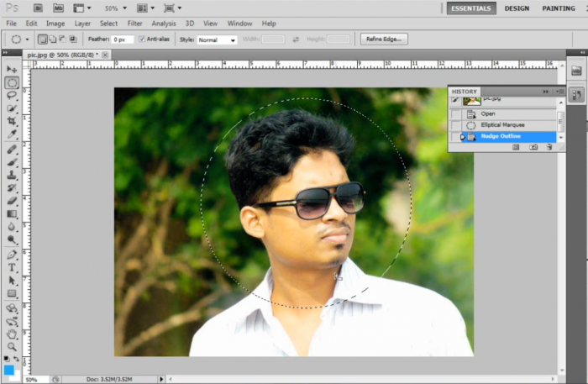588x384 pixels.
Task: Select the Lasso tool
Action: point(12,95)
